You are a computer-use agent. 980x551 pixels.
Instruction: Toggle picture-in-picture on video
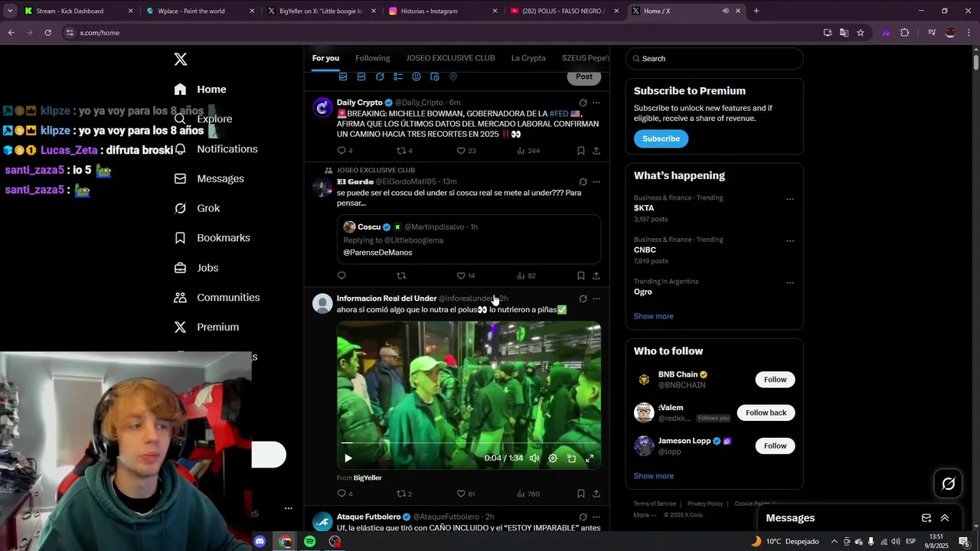point(571,458)
